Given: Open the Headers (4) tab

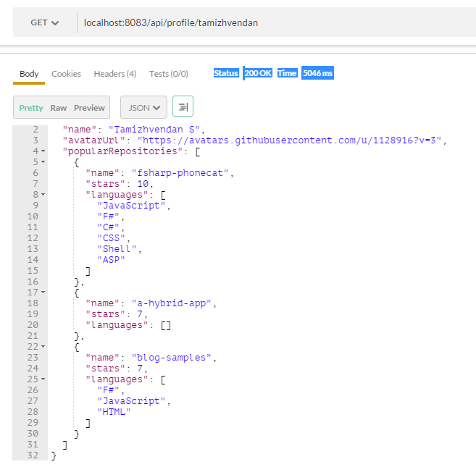Looking at the screenshot, I should pyautogui.click(x=114, y=74).
